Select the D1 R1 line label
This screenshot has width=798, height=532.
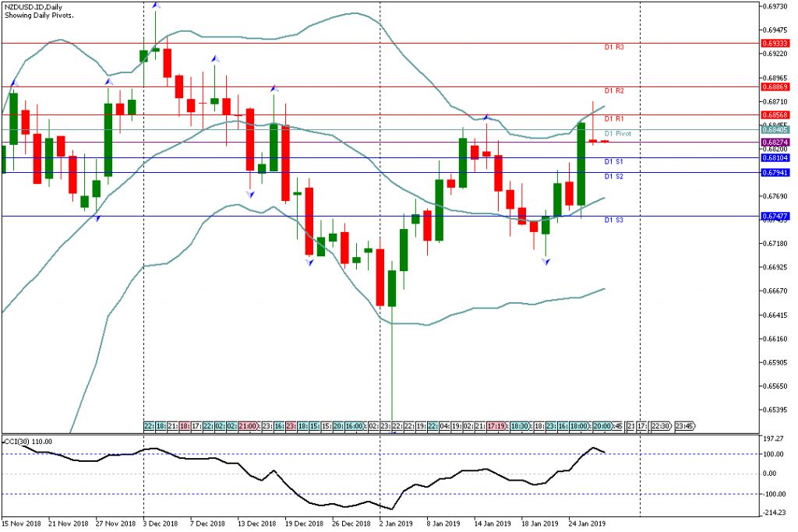tap(614, 119)
